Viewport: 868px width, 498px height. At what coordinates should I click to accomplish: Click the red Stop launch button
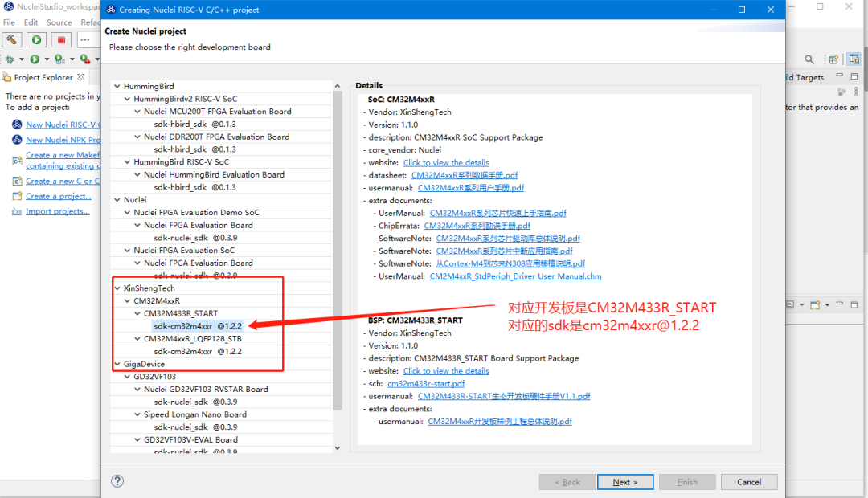point(61,40)
